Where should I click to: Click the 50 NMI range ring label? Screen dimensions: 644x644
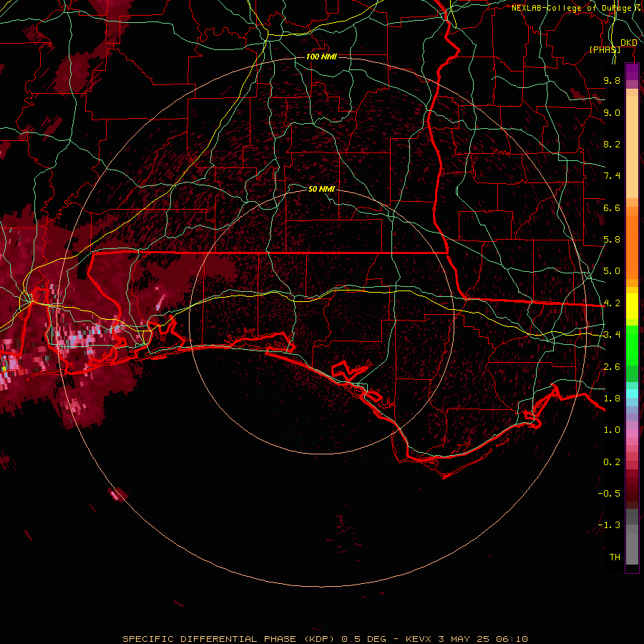pos(321,189)
